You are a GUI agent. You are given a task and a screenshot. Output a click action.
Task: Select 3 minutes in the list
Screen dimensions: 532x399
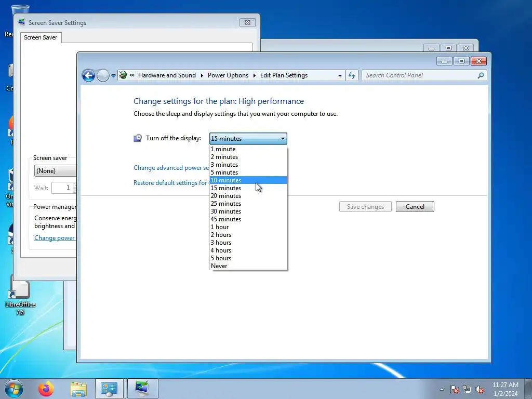[x=248, y=165]
